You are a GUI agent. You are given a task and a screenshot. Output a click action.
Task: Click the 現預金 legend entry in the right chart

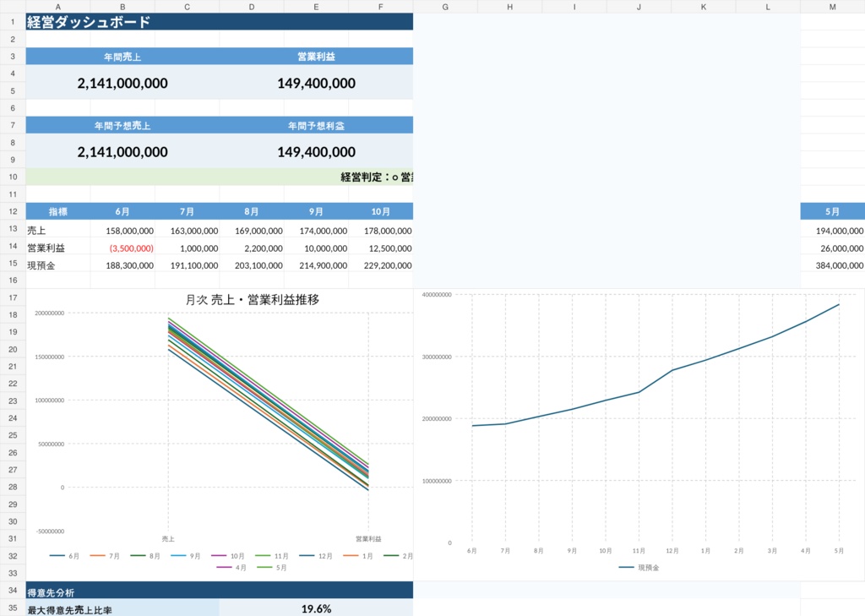(x=639, y=568)
